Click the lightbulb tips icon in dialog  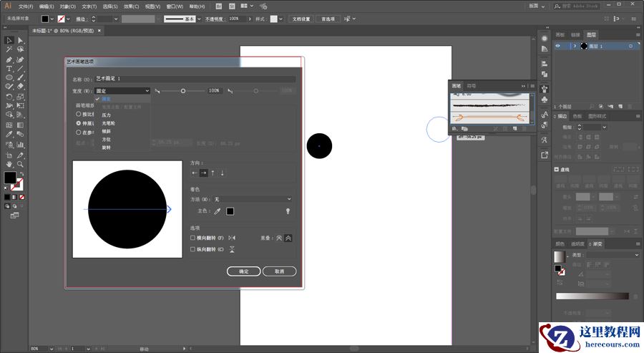(x=288, y=211)
